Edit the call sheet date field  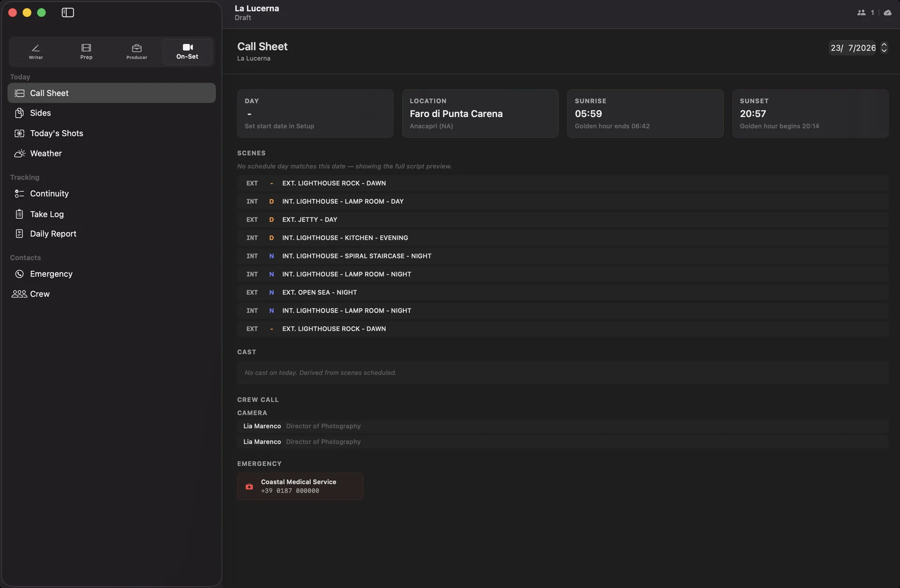coord(853,48)
